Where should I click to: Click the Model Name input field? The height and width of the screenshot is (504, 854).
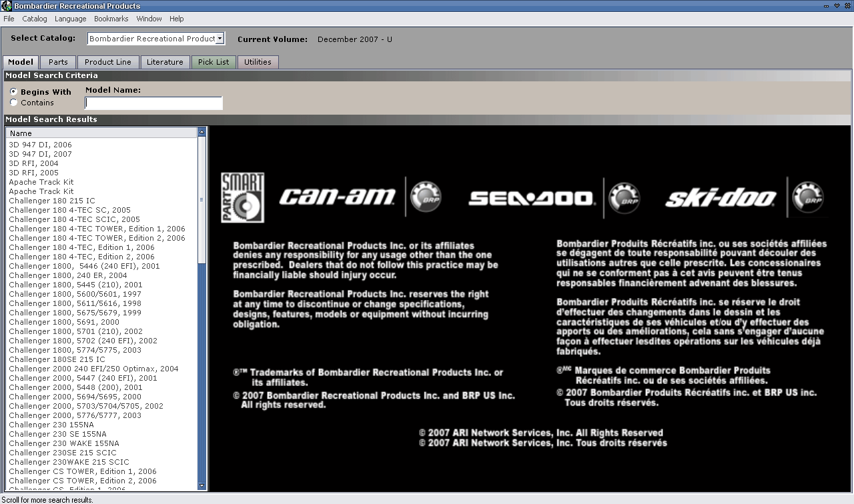click(153, 103)
